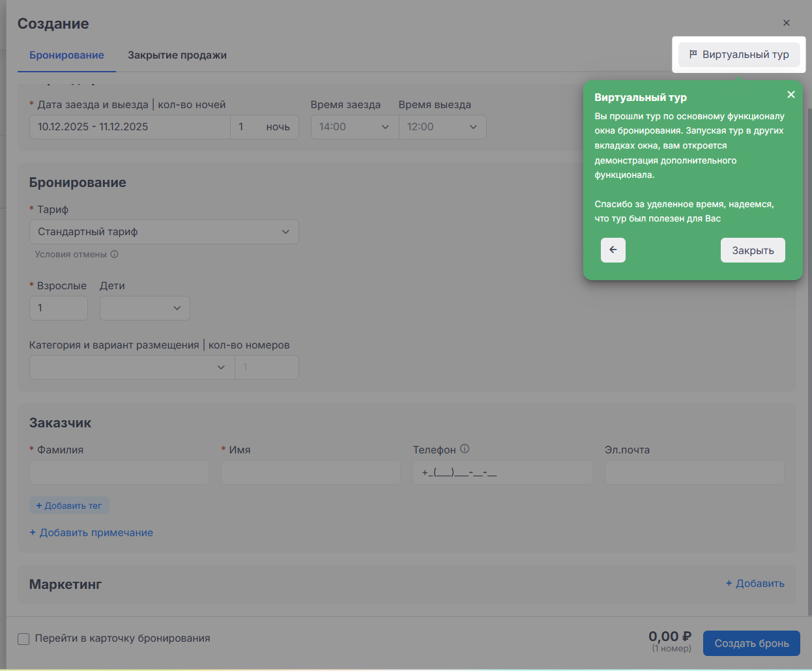Toggle Перейти в карточку бронирования checkbox

pyautogui.click(x=23, y=639)
